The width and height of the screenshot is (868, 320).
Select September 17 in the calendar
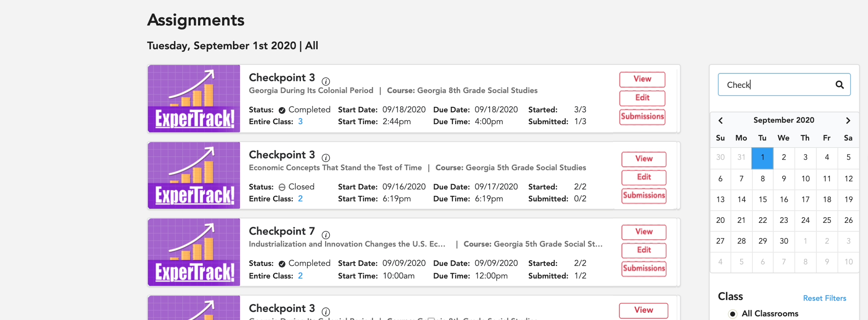click(x=805, y=199)
